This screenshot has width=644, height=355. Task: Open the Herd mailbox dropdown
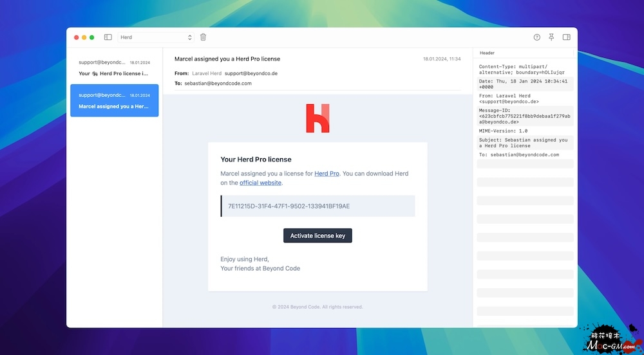point(156,37)
